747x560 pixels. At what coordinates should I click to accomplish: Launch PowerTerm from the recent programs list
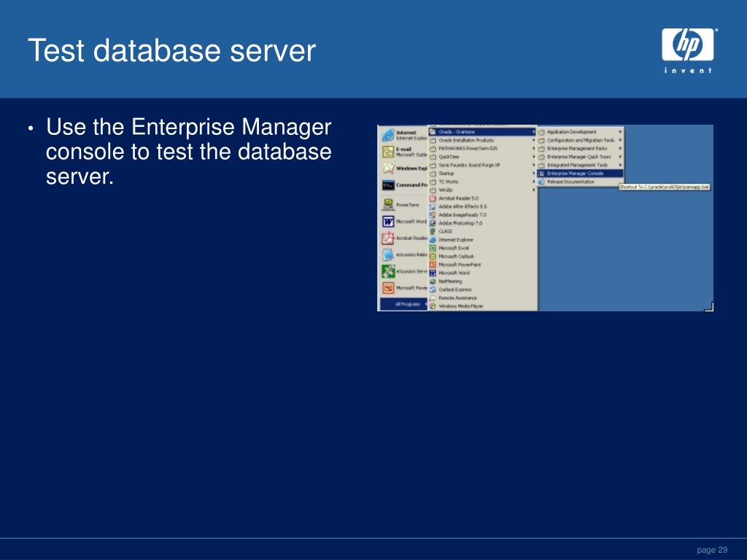click(x=388, y=205)
